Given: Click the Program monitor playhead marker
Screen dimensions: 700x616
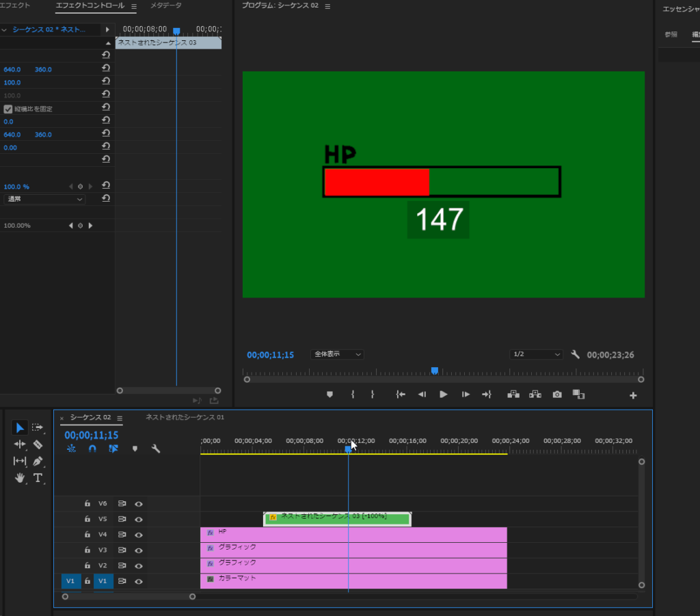Looking at the screenshot, I should pyautogui.click(x=434, y=371).
